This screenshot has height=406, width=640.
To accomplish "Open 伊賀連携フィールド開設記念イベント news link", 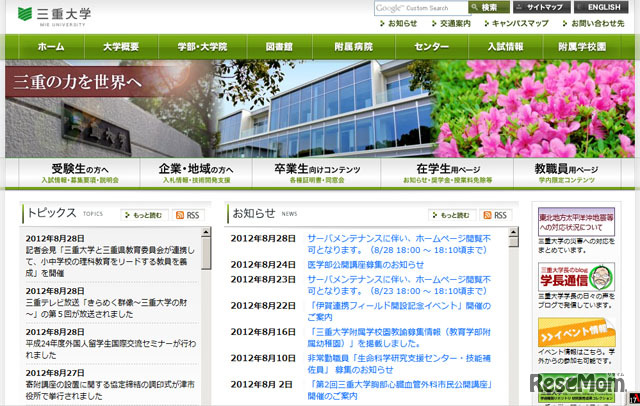I will tap(399, 311).
